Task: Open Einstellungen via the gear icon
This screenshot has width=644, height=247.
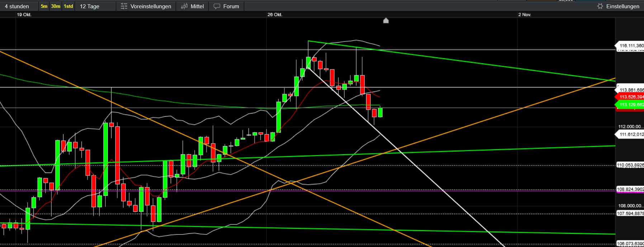Action: coord(600,6)
